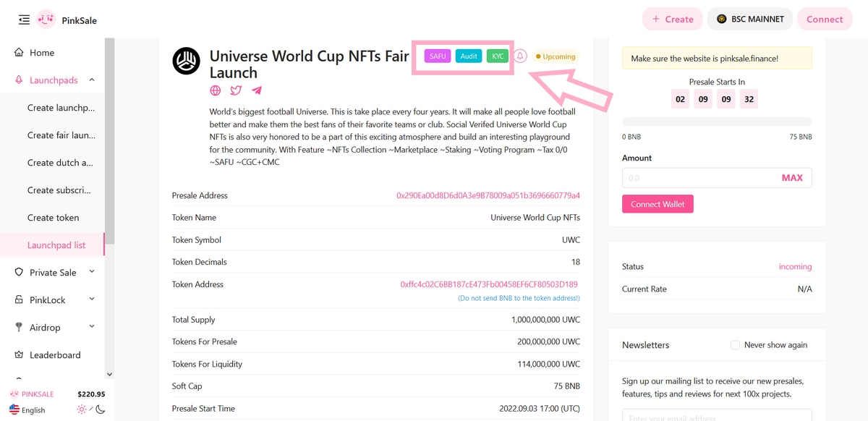Click the Upcoming status tag
The height and width of the screenshot is (421, 868).
pos(556,56)
